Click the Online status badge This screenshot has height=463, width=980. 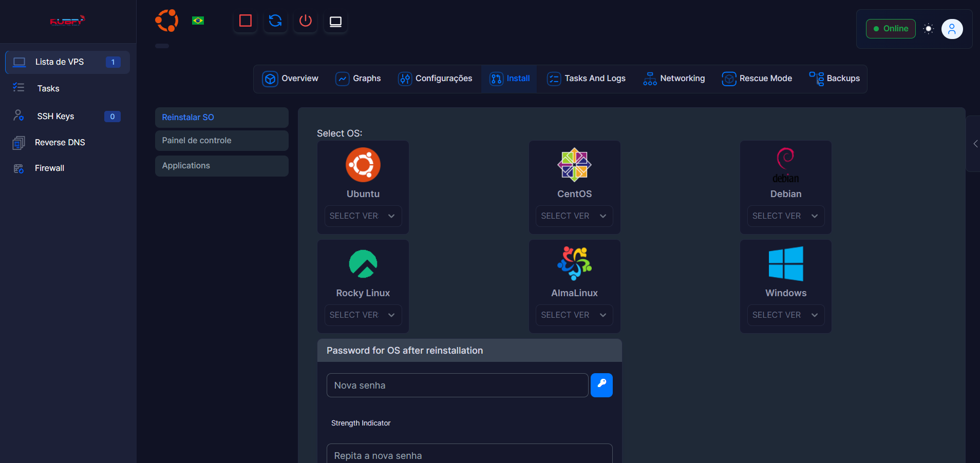tap(891, 29)
